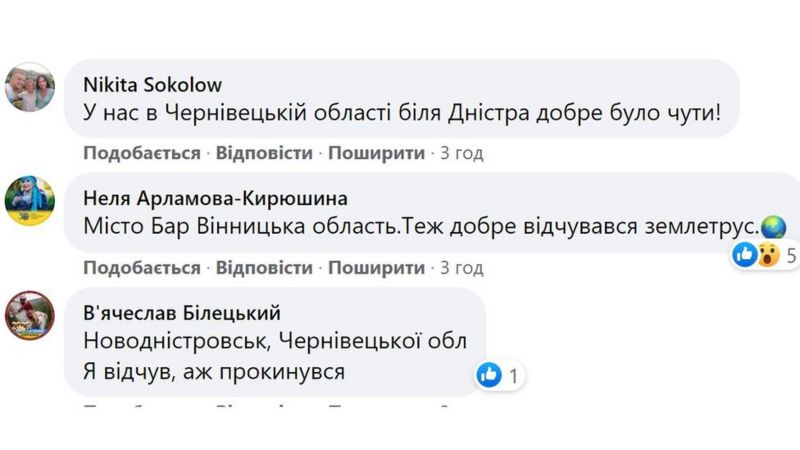Open В'ячеслав Білецький's name link
The height and width of the screenshot is (450, 800).
[x=181, y=312]
